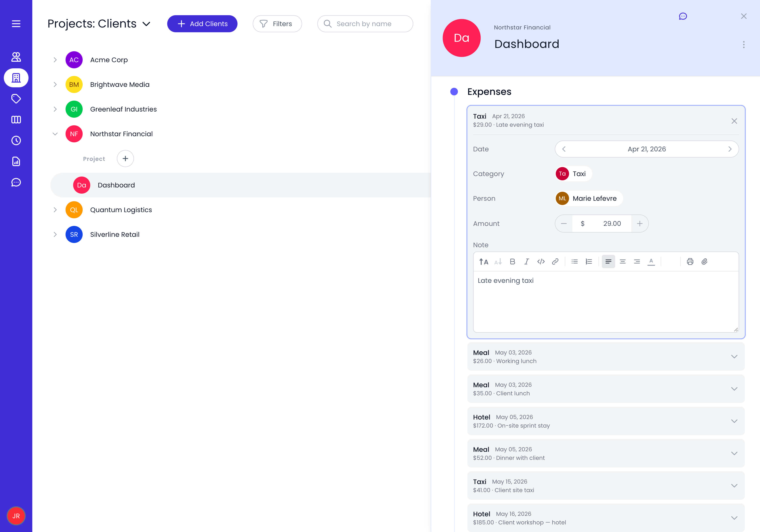The image size is (760, 532).
Task: Open the three-dot more options menu
Action: 744,45
